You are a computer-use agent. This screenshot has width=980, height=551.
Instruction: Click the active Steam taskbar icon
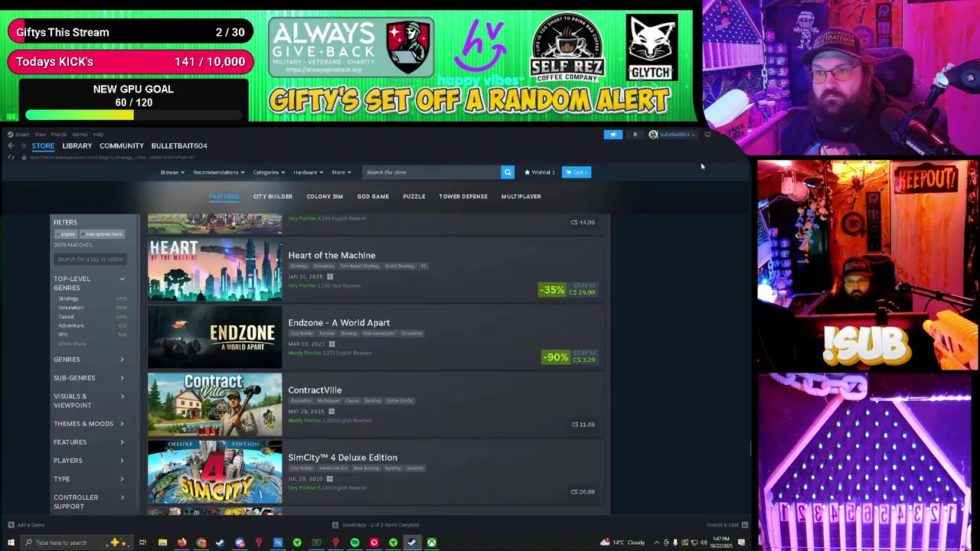coord(412,543)
